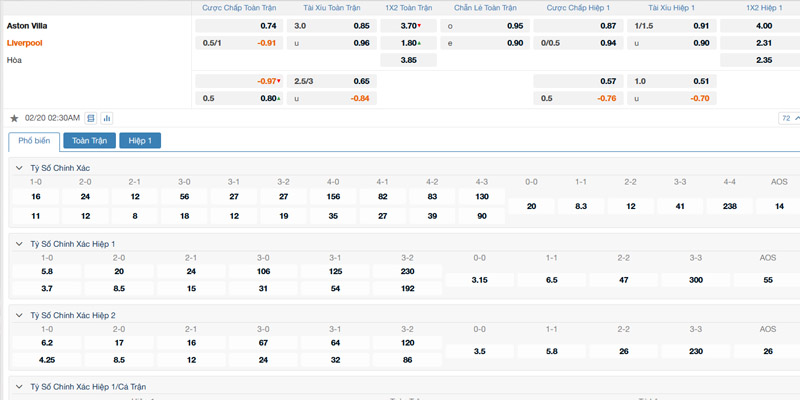Select first-half 0/0.5 handicap odds 0.94
The image size is (800, 400).
click(x=579, y=43)
